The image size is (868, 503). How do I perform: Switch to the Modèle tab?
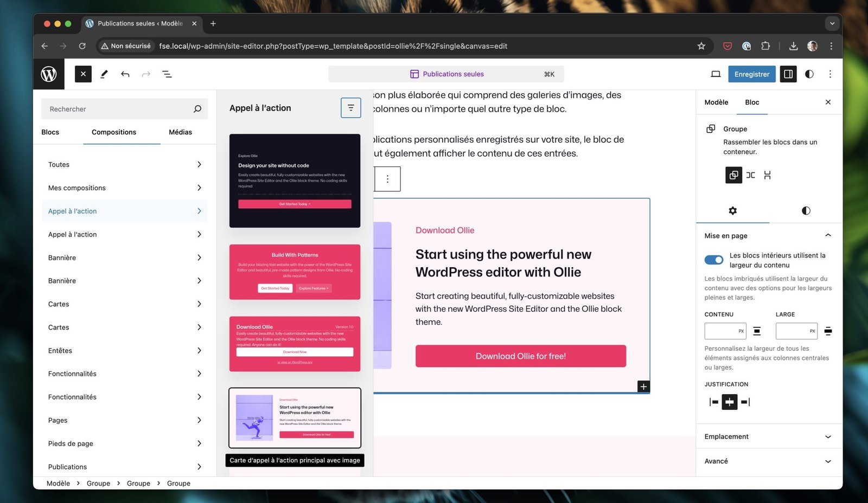click(x=716, y=102)
